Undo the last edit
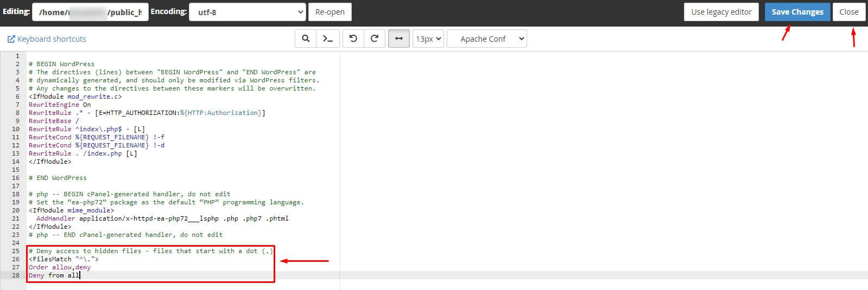The width and height of the screenshot is (868, 290). tap(353, 39)
